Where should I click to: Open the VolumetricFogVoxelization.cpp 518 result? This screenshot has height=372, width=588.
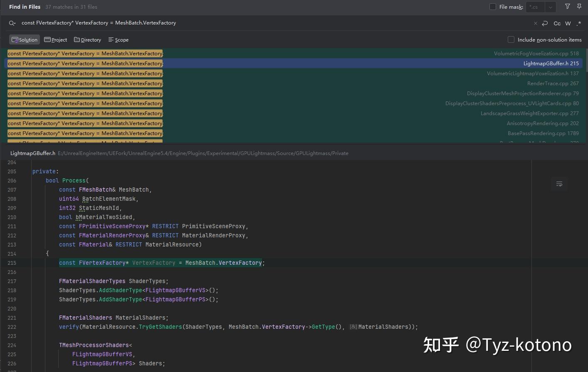[536, 54]
